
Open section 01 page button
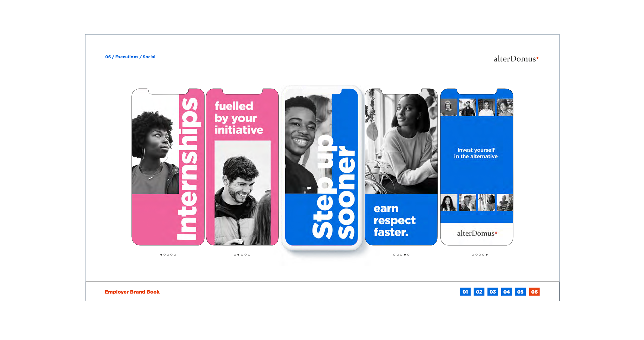pos(465,292)
